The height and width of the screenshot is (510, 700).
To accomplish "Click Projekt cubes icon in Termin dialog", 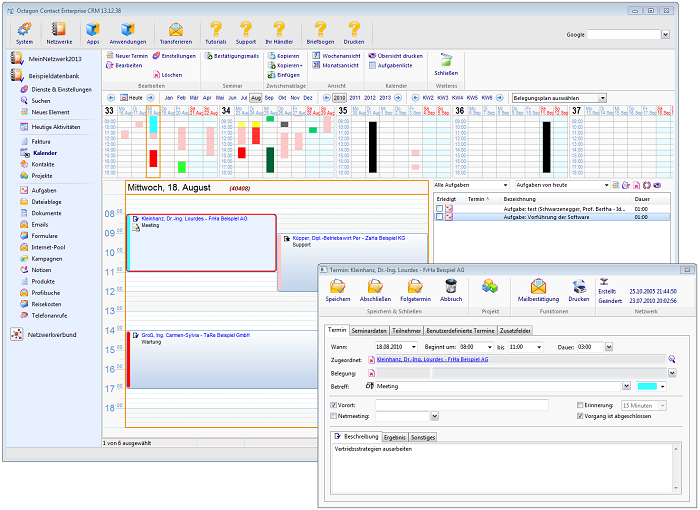I will point(490,287).
